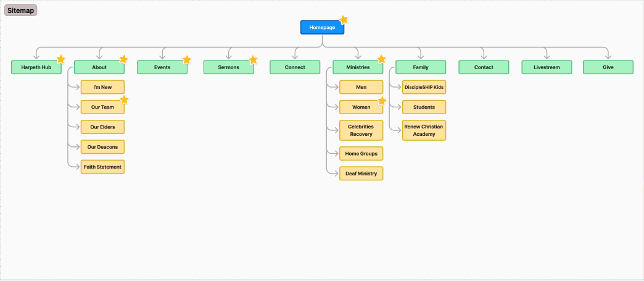Click the star badge on Ministries node
The height and width of the screenshot is (281, 644).
381,59
